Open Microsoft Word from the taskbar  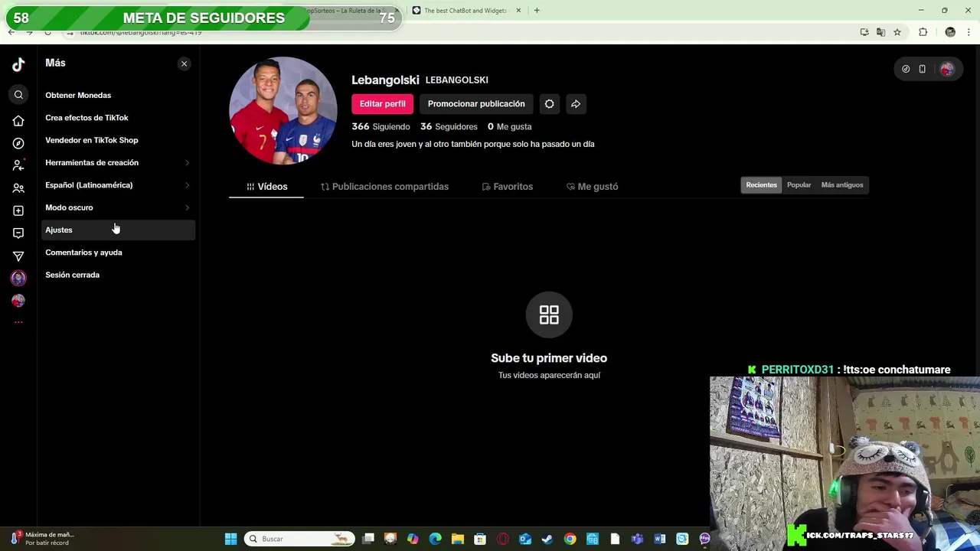660,539
